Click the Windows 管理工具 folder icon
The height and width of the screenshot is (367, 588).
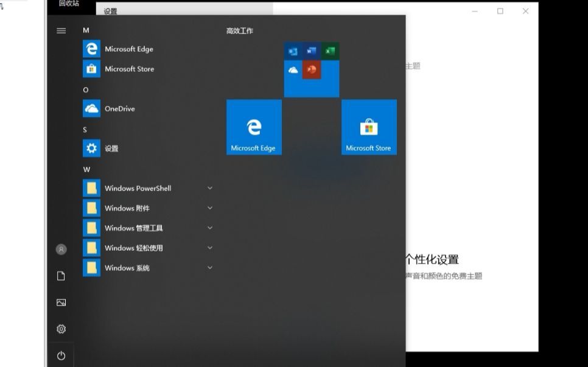pos(91,228)
